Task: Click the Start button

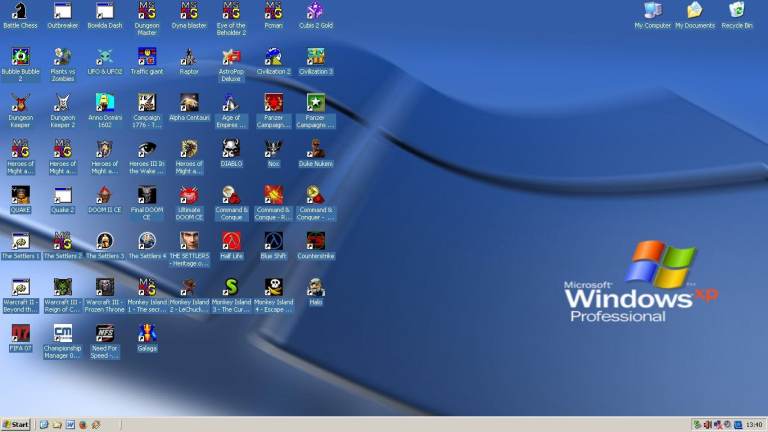Action: coord(16,425)
